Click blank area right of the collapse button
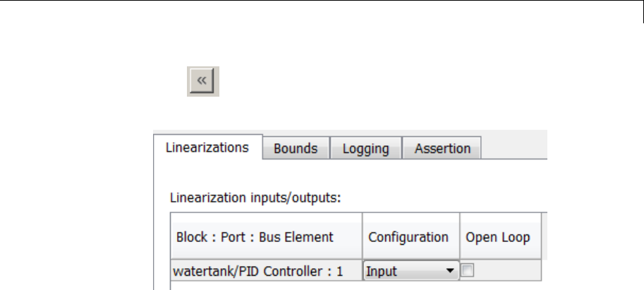Screen dimensions: 644x290 point(353,81)
